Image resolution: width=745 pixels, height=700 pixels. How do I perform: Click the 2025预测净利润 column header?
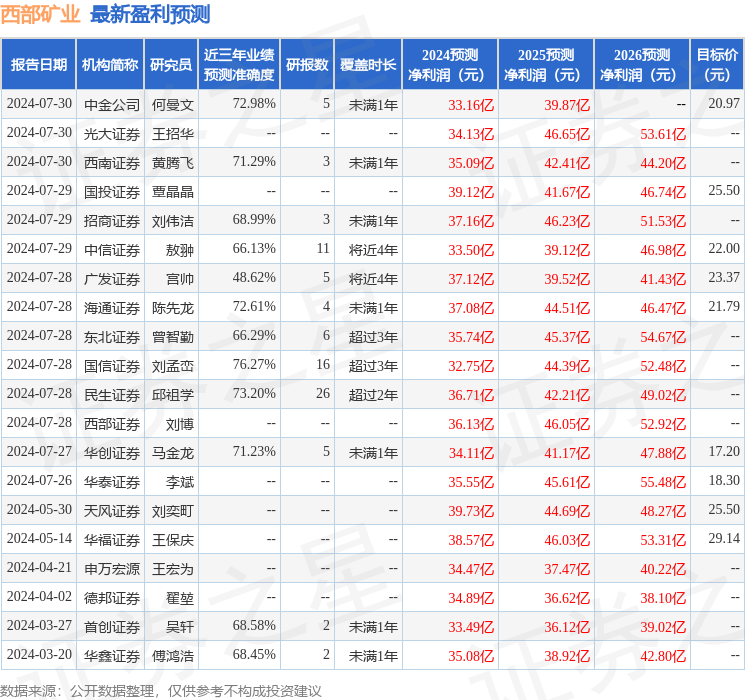(x=546, y=65)
